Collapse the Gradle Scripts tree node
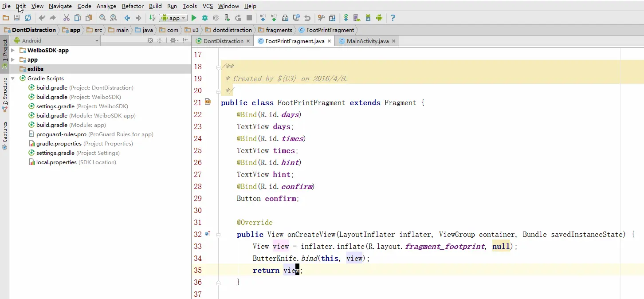 coord(13,79)
